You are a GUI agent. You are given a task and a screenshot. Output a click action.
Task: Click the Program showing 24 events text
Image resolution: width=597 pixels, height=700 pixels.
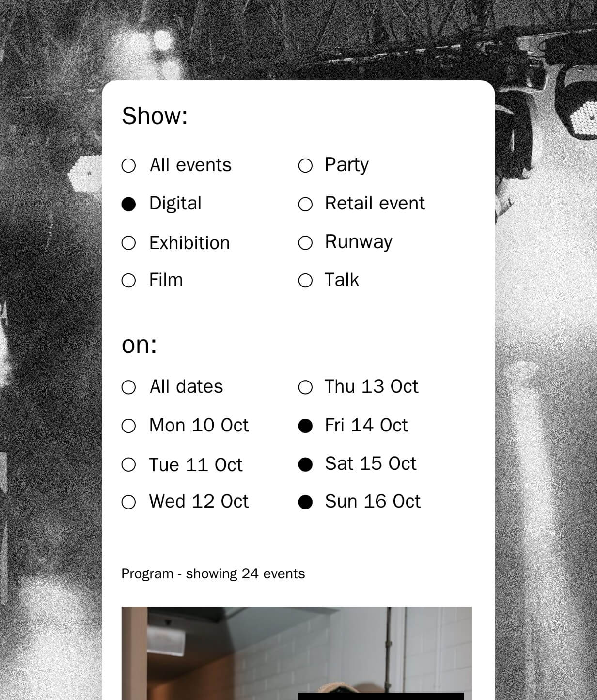(213, 573)
